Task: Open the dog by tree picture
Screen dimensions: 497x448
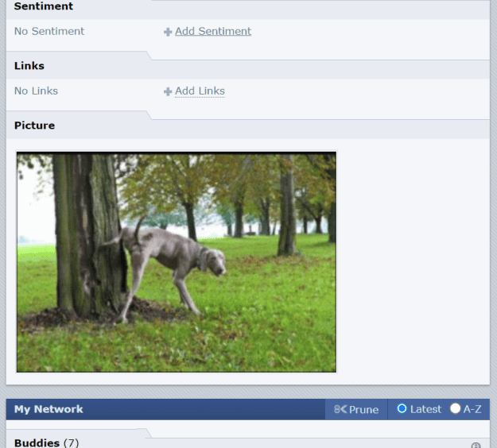Action: click(x=177, y=262)
